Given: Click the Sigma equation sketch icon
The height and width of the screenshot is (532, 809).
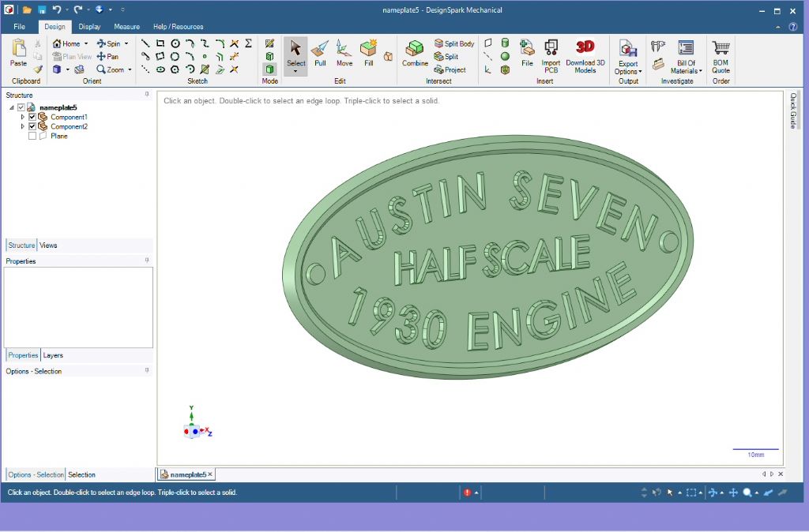Looking at the screenshot, I should coord(249,44).
